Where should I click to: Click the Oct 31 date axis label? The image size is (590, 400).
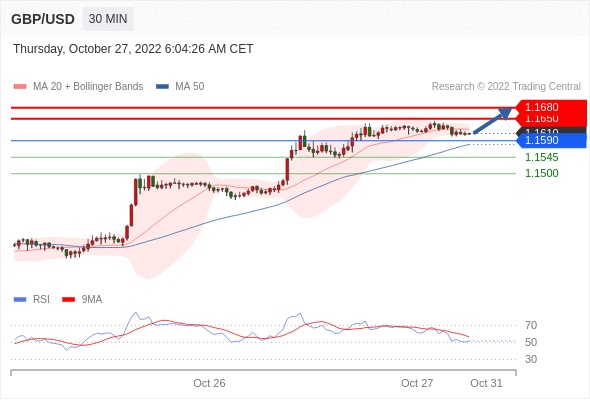(x=486, y=383)
